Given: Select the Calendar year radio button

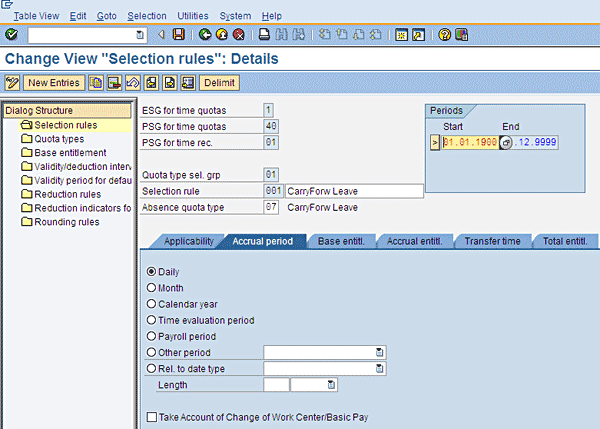Looking at the screenshot, I should (x=152, y=304).
